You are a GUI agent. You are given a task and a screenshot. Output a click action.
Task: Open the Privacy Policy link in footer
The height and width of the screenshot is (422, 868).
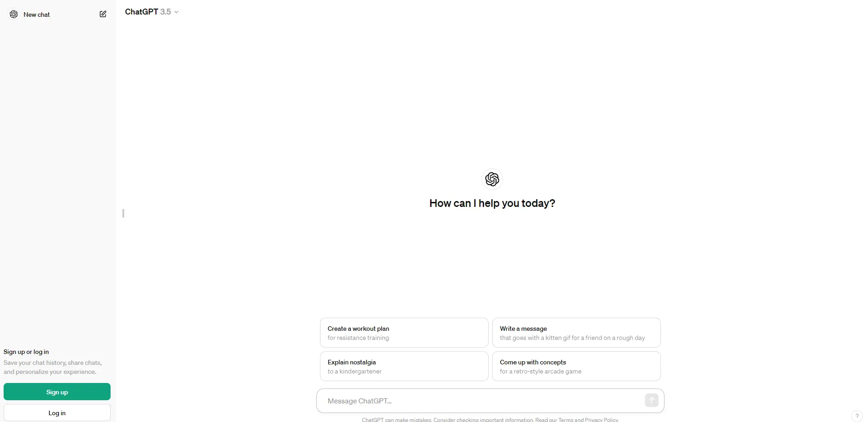pyautogui.click(x=601, y=420)
